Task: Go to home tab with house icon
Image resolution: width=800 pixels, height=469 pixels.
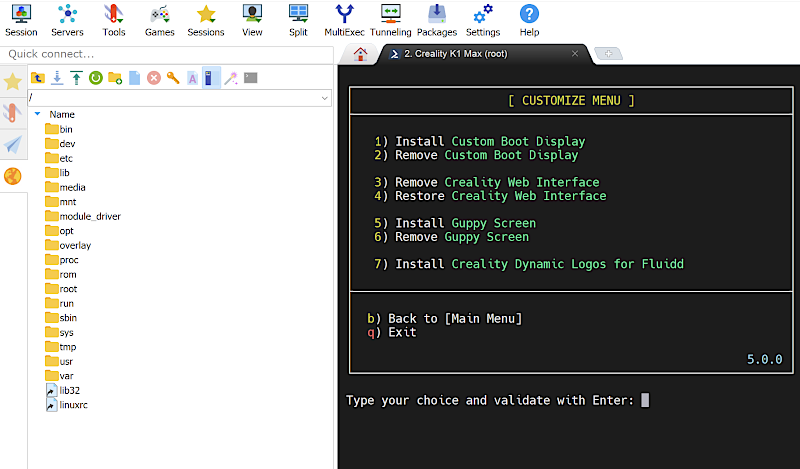Action: [x=360, y=54]
